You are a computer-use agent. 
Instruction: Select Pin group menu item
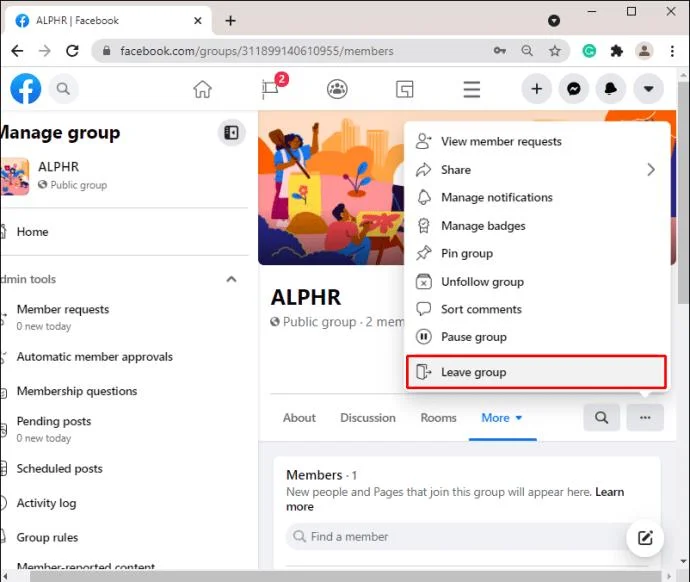click(536, 253)
